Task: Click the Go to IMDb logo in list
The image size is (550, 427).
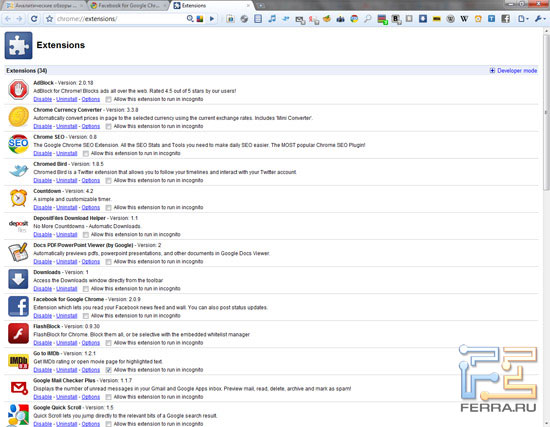Action: coord(18,361)
